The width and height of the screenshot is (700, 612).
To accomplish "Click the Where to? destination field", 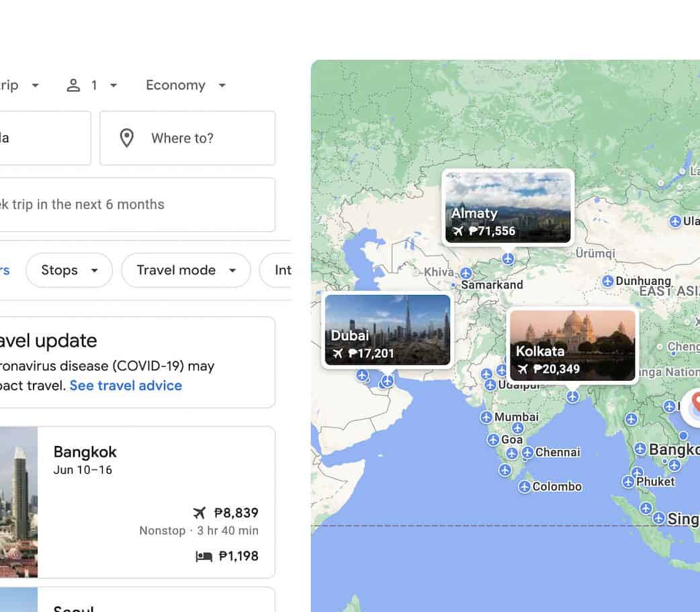I will coord(187,138).
